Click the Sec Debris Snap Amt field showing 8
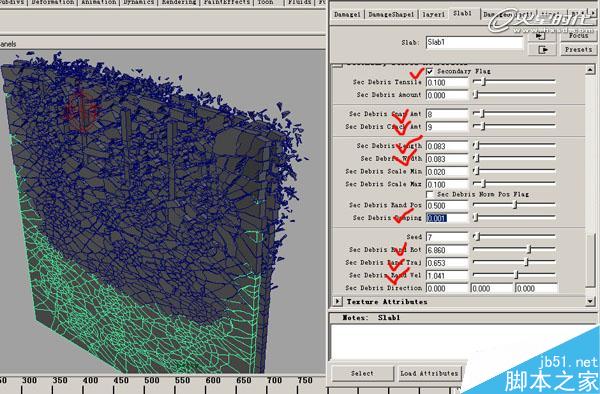Viewport: 600px width, 394px height. 447,114
